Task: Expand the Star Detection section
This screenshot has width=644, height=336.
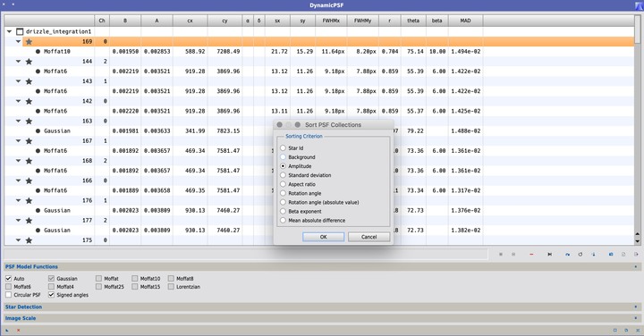Action: coord(636,307)
